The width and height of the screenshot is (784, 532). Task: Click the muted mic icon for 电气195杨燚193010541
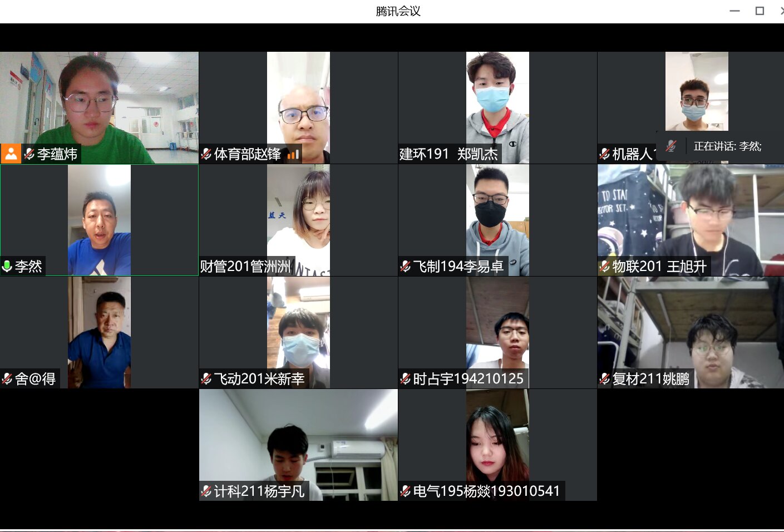tap(406, 491)
